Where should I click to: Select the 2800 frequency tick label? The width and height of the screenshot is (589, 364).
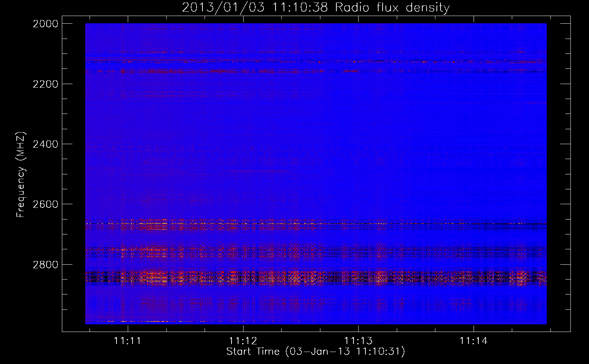(46, 265)
